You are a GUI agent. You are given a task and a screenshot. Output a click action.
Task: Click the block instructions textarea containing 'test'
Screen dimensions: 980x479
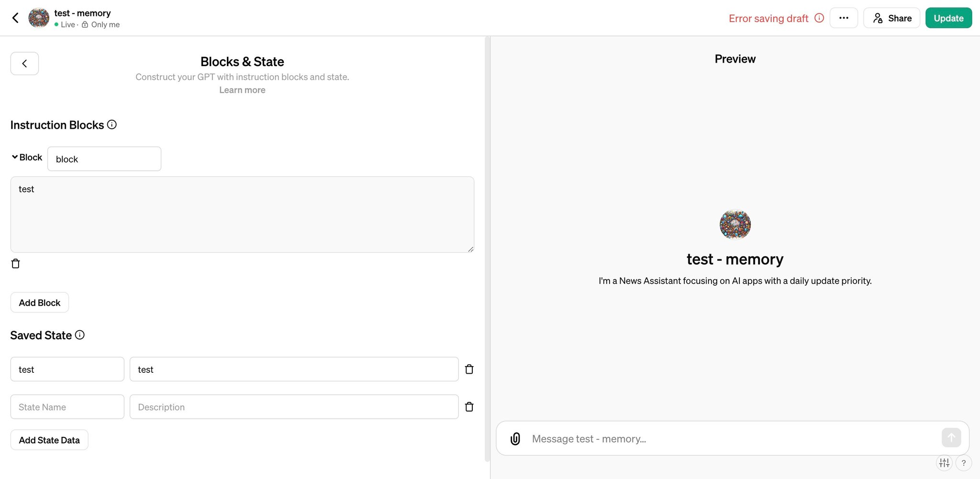pyautogui.click(x=242, y=214)
